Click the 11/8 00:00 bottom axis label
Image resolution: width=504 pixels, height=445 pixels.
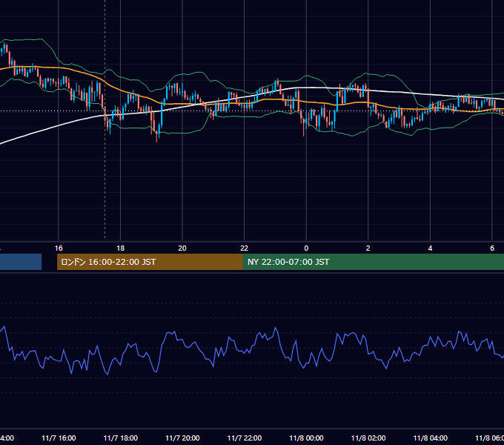[x=306, y=438]
